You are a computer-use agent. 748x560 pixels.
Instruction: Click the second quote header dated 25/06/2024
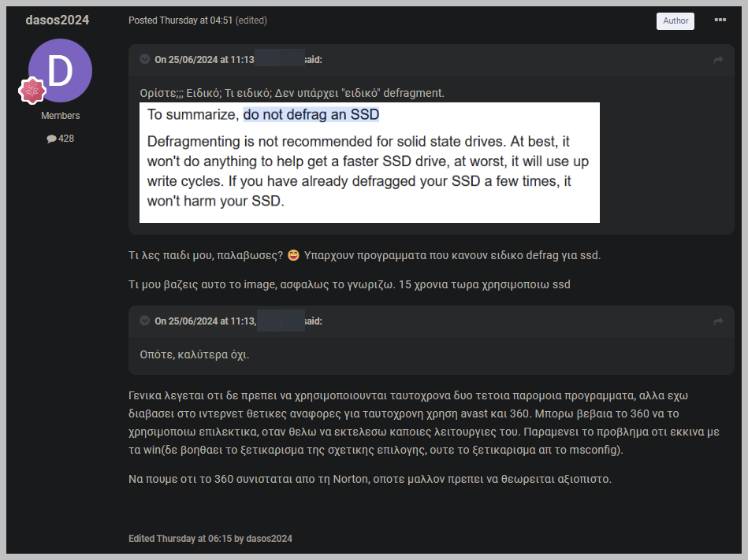click(238, 321)
